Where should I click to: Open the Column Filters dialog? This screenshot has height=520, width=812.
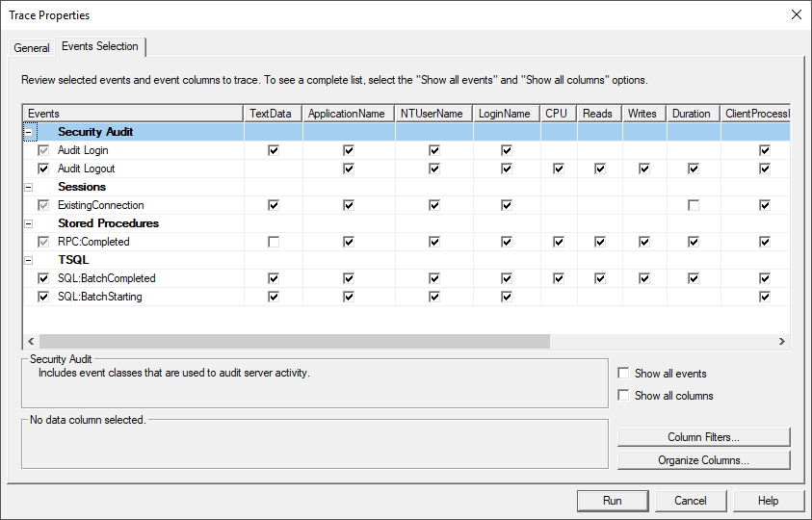pyautogui.click(x=703, y=438)
